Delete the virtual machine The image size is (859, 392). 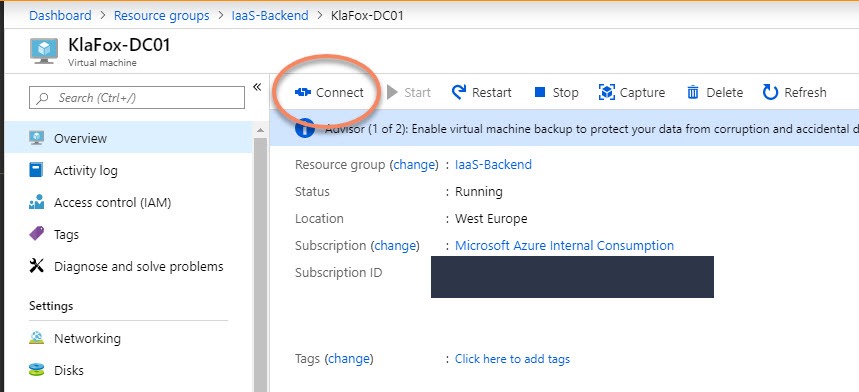[715, 93]
